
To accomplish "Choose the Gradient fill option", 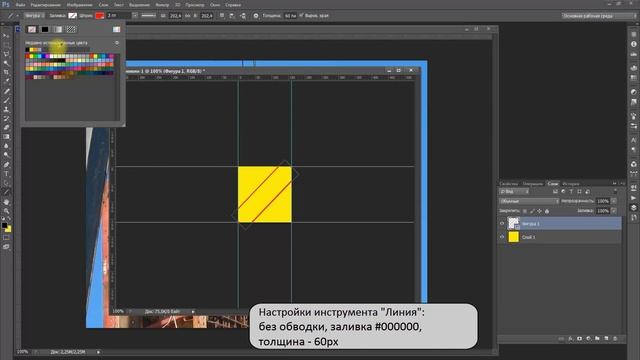I will pyautogui.click(x=58, y=29).
